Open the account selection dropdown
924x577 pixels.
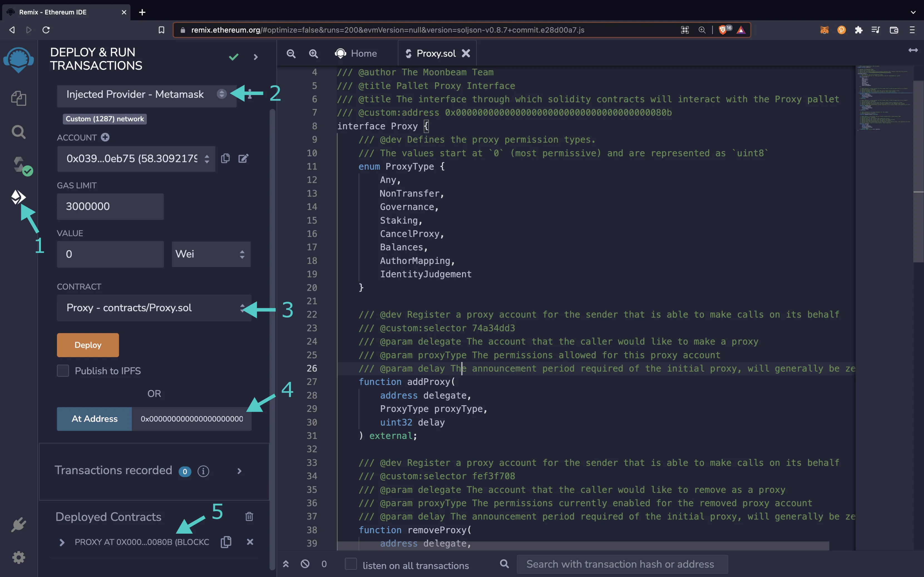pyautogui.click(x=136, y=158)
